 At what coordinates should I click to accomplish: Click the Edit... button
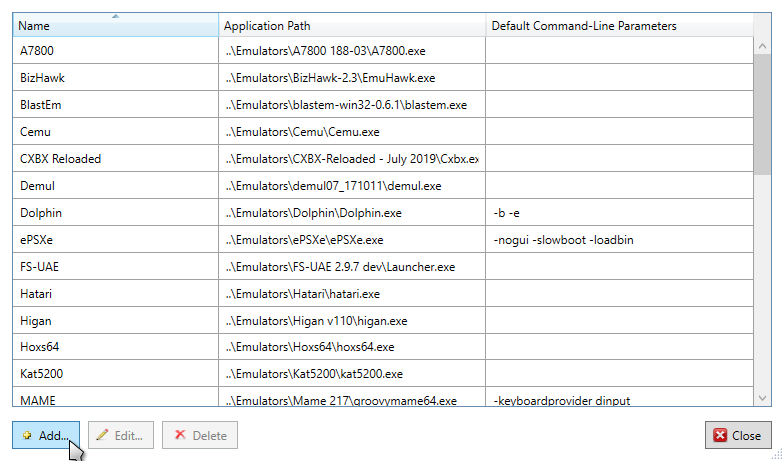[121, 435]
